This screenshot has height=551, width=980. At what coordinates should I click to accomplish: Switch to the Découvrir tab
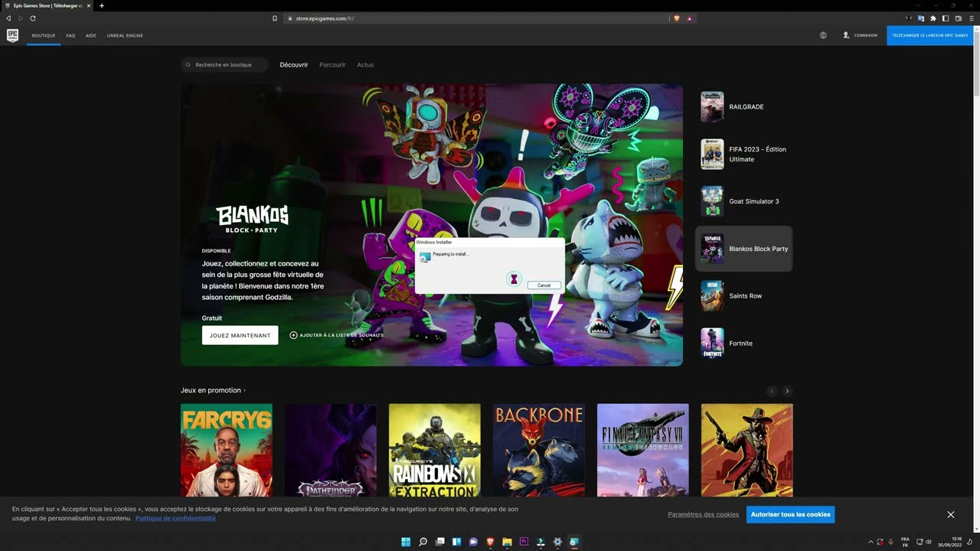(294, 65)
